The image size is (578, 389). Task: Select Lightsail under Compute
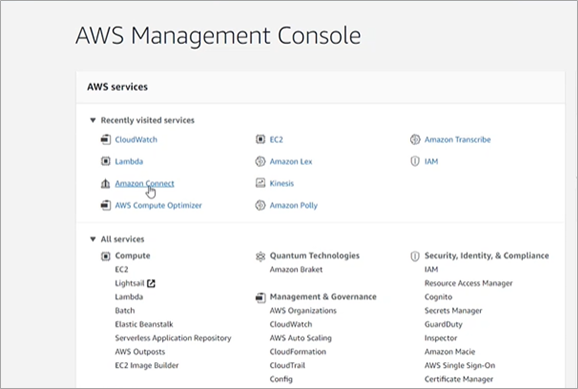click(x=129, y=283)
